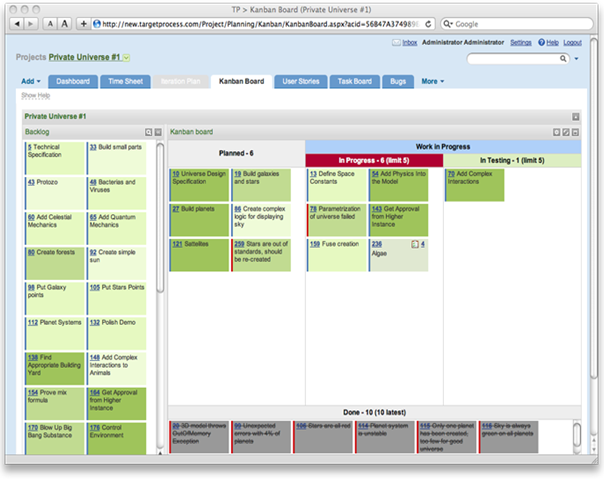Image resolution: width=604 pixels, height=479 pixels.
Task: Click the browser back arrow button
Action: tap(17, 24)
